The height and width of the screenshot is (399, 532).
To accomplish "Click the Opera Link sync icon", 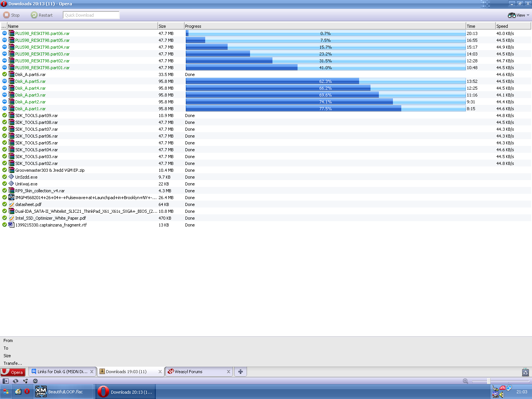I will 16,381.
